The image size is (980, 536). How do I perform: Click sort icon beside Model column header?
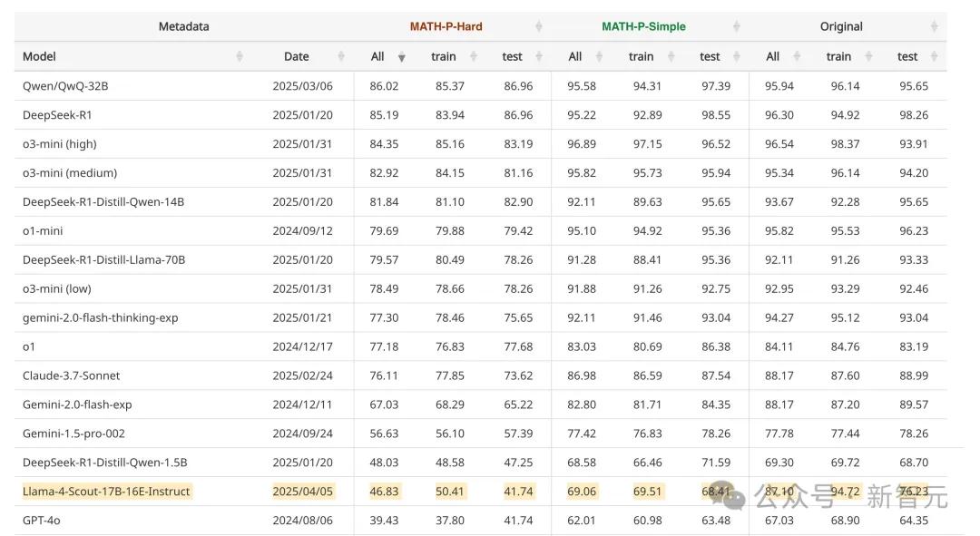[240, 56]
